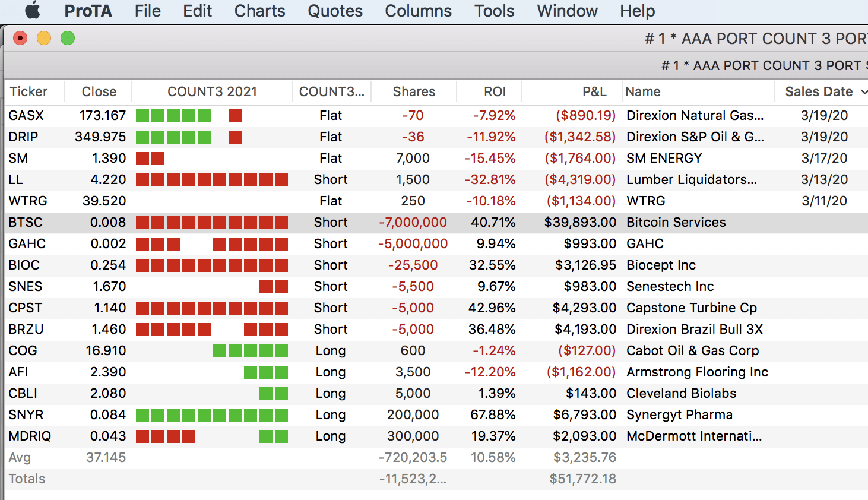
Task: Click the yellow minimize window button
Action: tap(44, 39)
